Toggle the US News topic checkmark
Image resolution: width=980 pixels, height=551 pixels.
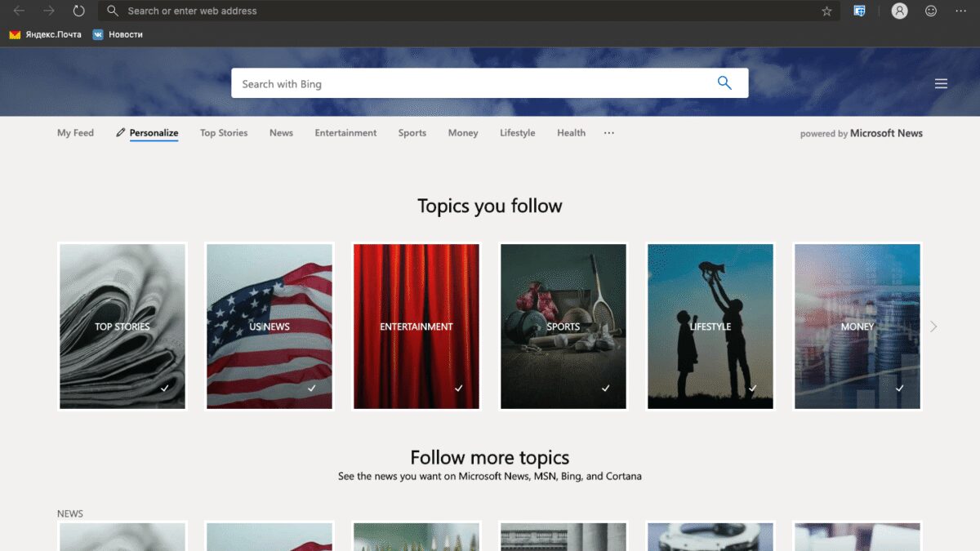point(312,389)
